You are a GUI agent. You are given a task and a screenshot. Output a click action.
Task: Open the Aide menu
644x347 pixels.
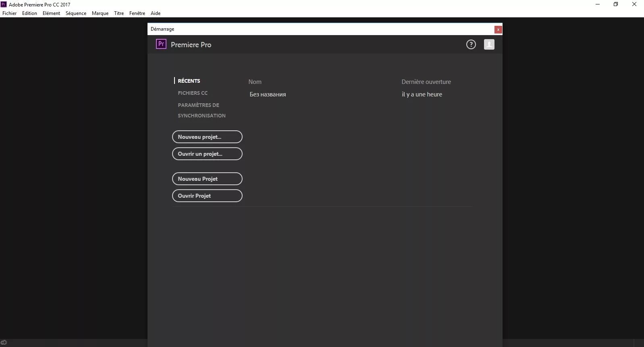tap(156, 13)
